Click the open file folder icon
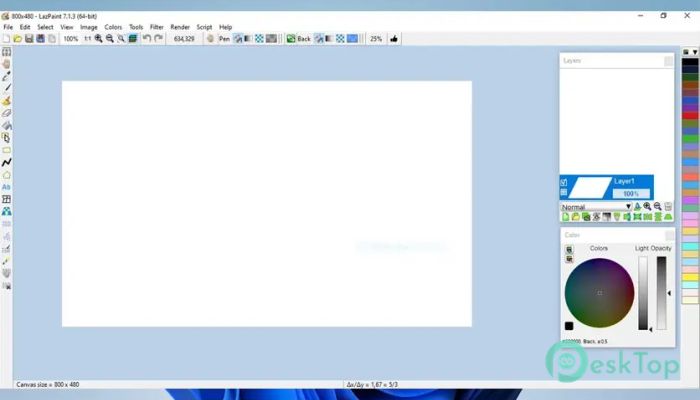This screenshot has height=400, width=700. tap(17, 39)
